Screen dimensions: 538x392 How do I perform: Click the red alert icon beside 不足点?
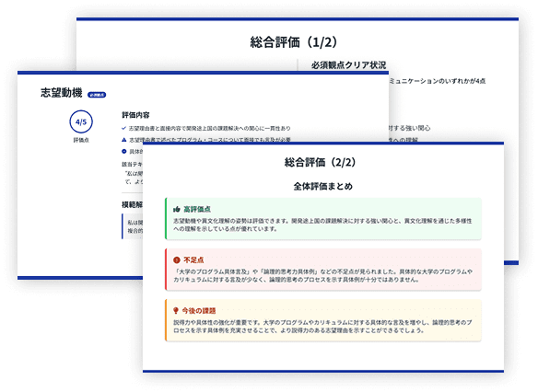[x=176, y=260]
